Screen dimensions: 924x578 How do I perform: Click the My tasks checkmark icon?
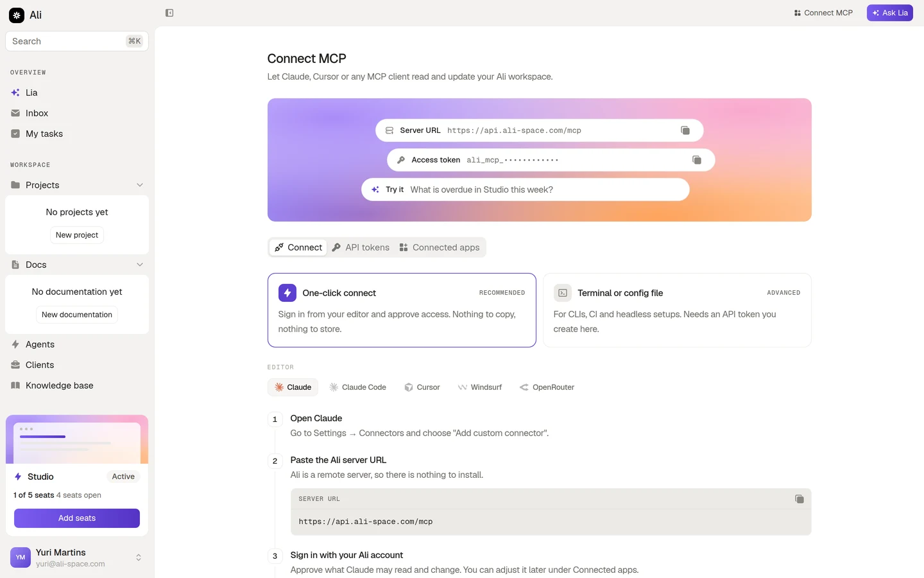click(x=15, y=134)
